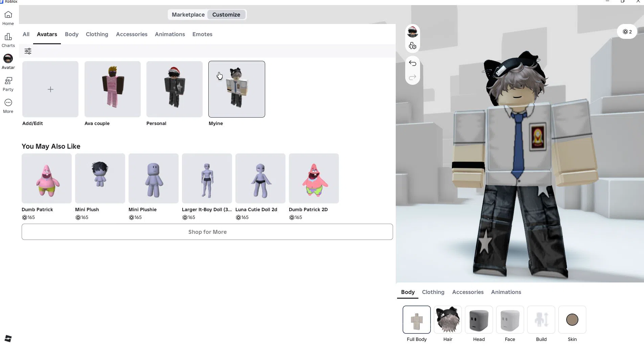Open the Mini Plush item thumbnail
The width and height of the screenshot is (644, 346).
(x=100, y=178)
